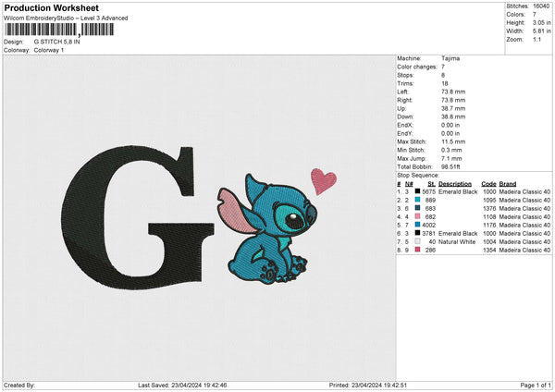This screenshot has height=392, width=555.
Task: Click the Width value '5.81 in'
Action: tap(541, 31)
